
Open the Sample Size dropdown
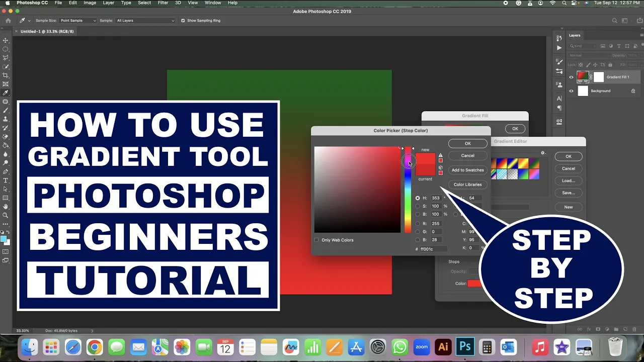point(78,21)
